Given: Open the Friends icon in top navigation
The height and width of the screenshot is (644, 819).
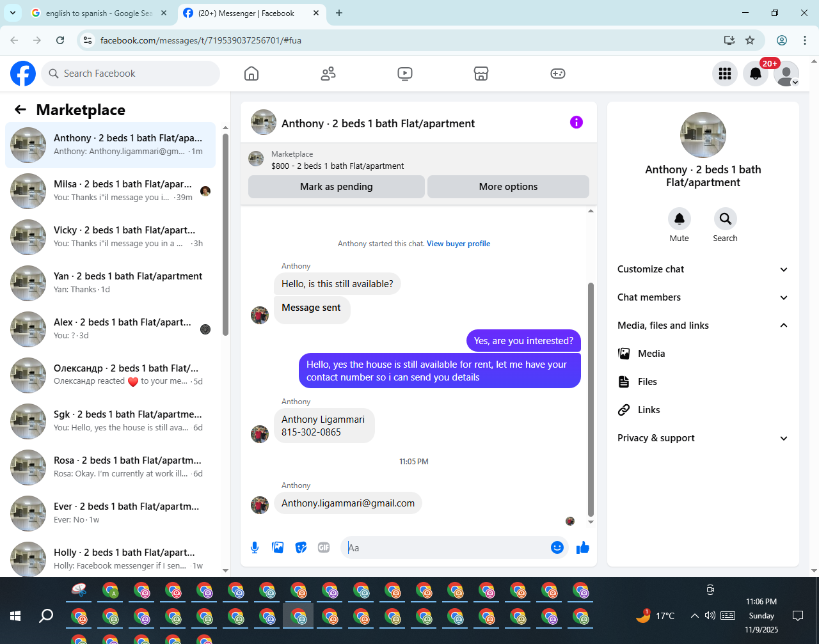Looking at the screenshot, I should coord(328,74).
